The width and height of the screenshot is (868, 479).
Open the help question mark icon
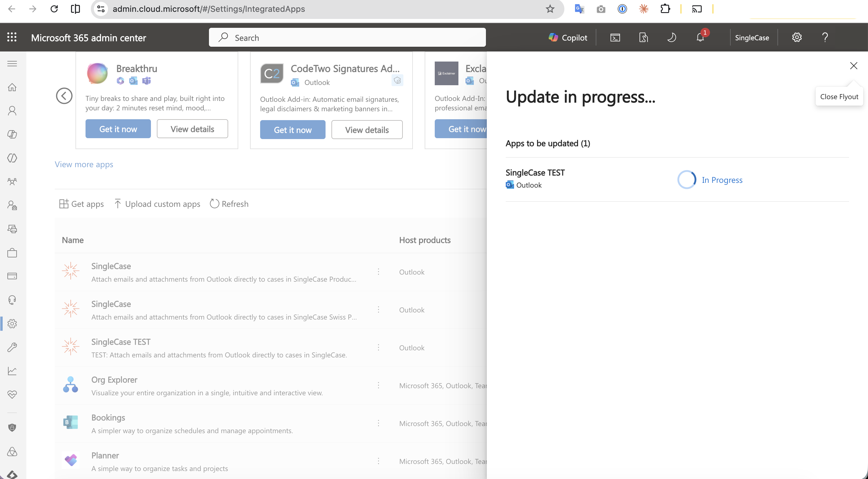coord(825,37)
